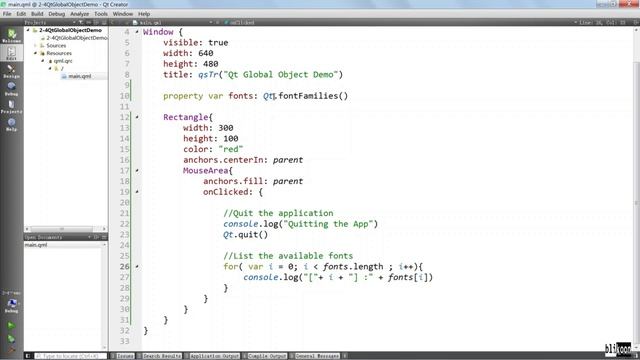This screenshot has width=640, height=360.
Task: Click the Type to locate search field
Action: tap(70, 356)
